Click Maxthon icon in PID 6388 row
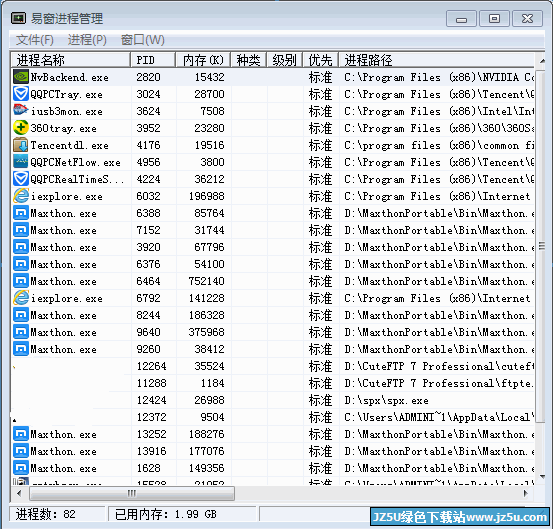The image size is (553, 529). [21, 213]
